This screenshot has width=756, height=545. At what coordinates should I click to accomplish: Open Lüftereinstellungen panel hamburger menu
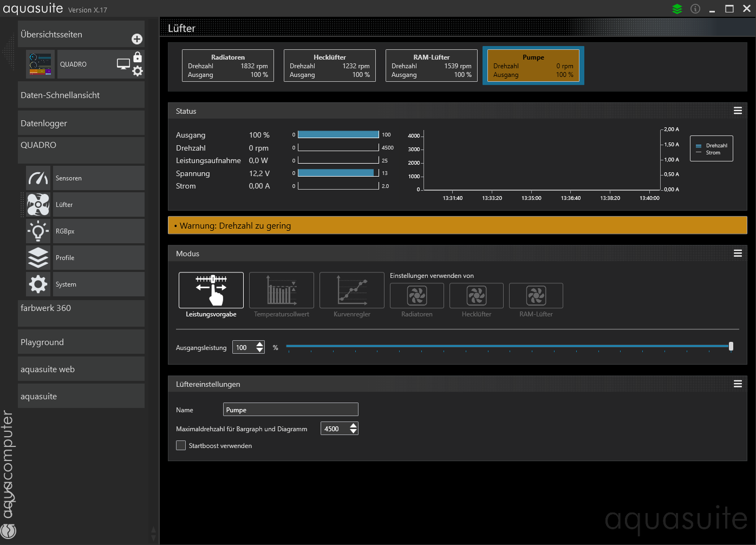[738, 384]
